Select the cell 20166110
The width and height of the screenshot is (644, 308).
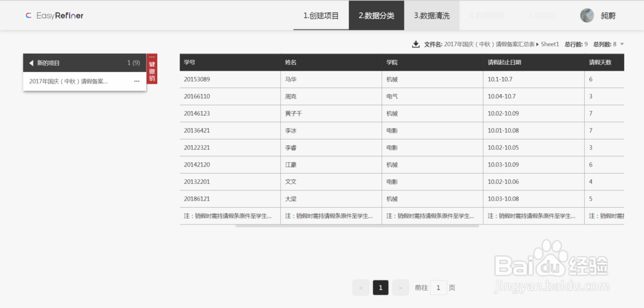click(x=230, y=96)
